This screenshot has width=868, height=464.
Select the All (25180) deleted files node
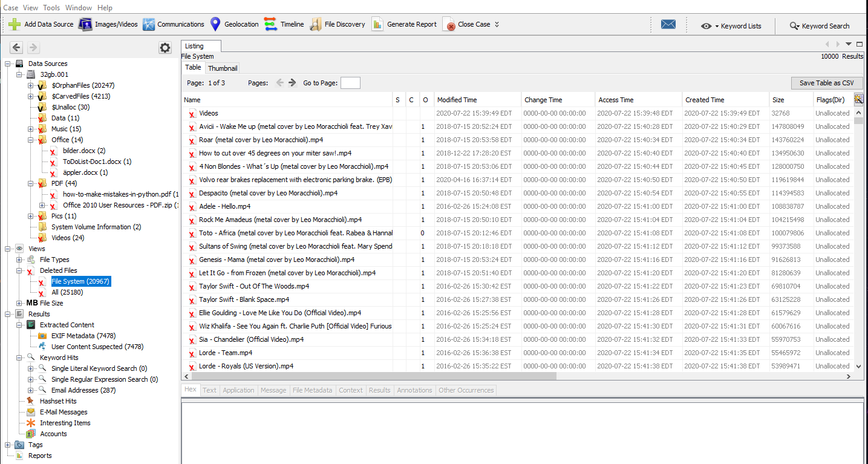[67, 292]
